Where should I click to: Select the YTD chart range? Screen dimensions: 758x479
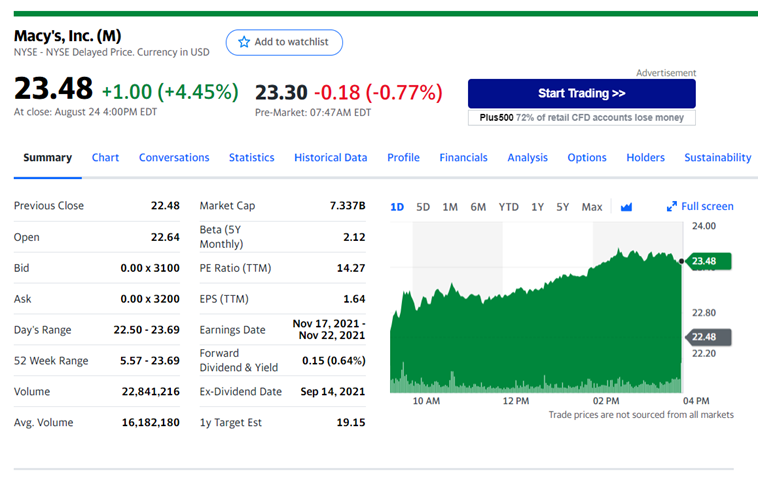coord(509,207)
